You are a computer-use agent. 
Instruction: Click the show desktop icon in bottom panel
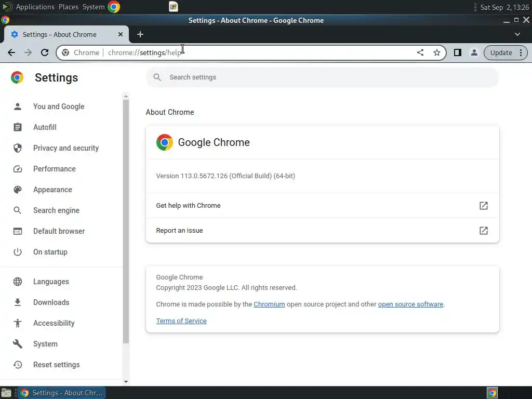tap(6, 393)
